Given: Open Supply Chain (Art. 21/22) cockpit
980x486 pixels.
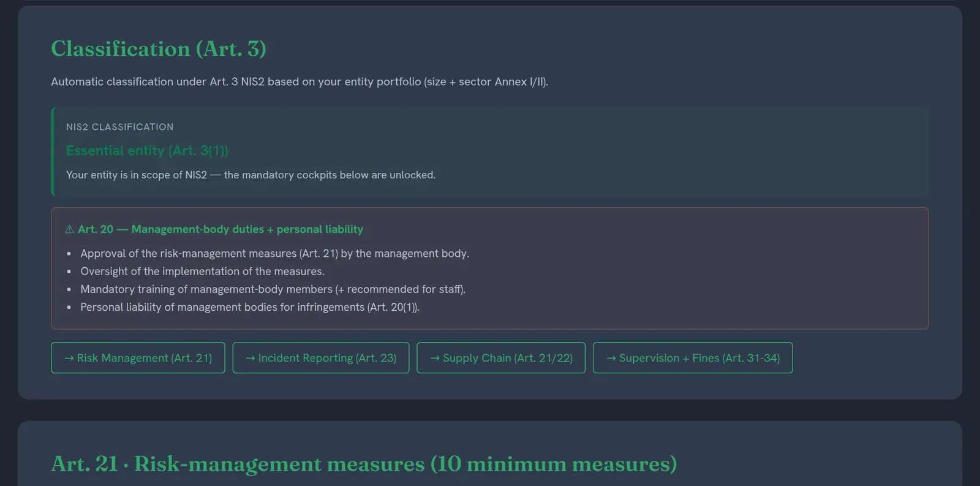Looking at the screenshot, I should click(x=501, y=358).
